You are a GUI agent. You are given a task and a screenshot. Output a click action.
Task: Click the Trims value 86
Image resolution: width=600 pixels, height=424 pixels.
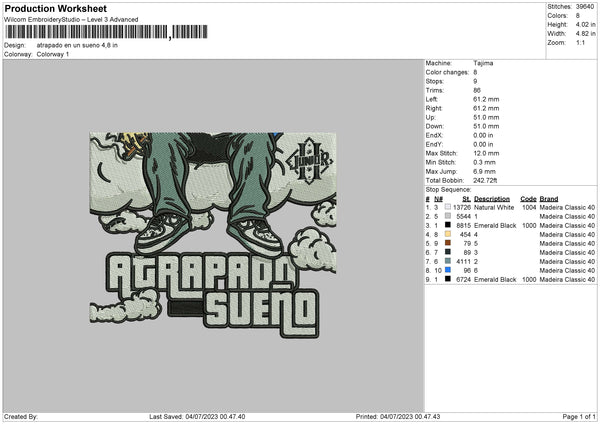[x=477, y=90]
